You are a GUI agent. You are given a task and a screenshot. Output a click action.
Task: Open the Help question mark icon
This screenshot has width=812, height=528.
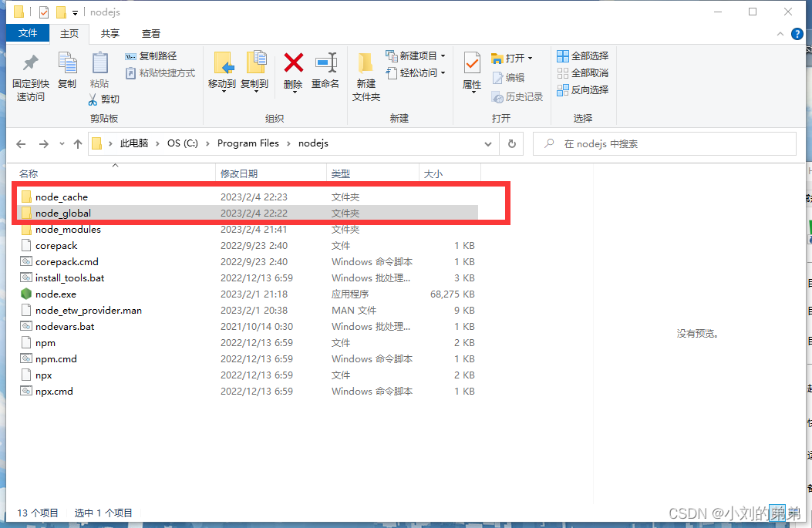point(797,34)
